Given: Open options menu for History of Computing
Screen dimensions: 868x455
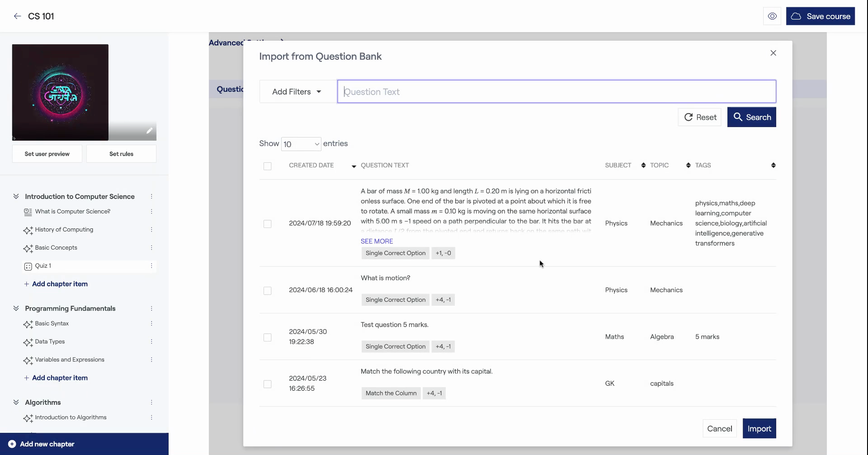Looking at the screenshot, I should [x=151, y=230].
